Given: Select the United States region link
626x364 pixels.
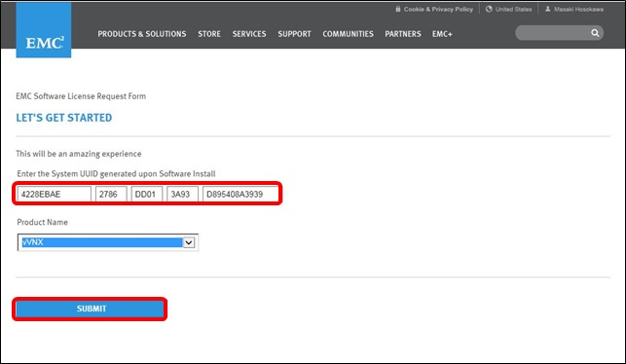Looking at the screenshot, I should (513, 9).
